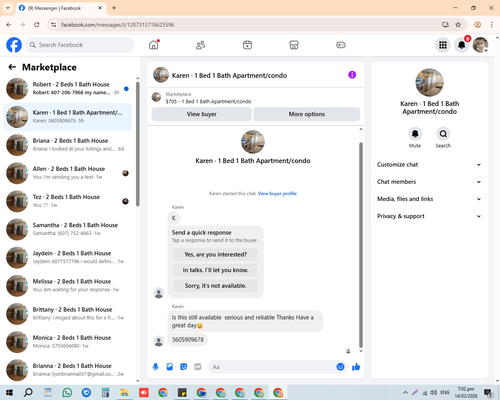Image resolution: width=500 pixels, height=400 pixels.
Task: Click the listing thumbnail beside $705 Marketplace
Action: 156,97
